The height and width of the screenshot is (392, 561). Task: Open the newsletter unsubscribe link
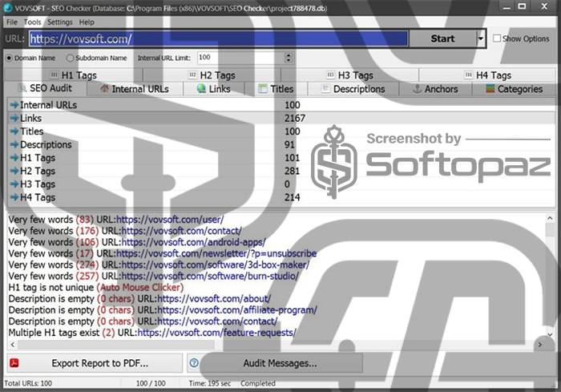216,253
